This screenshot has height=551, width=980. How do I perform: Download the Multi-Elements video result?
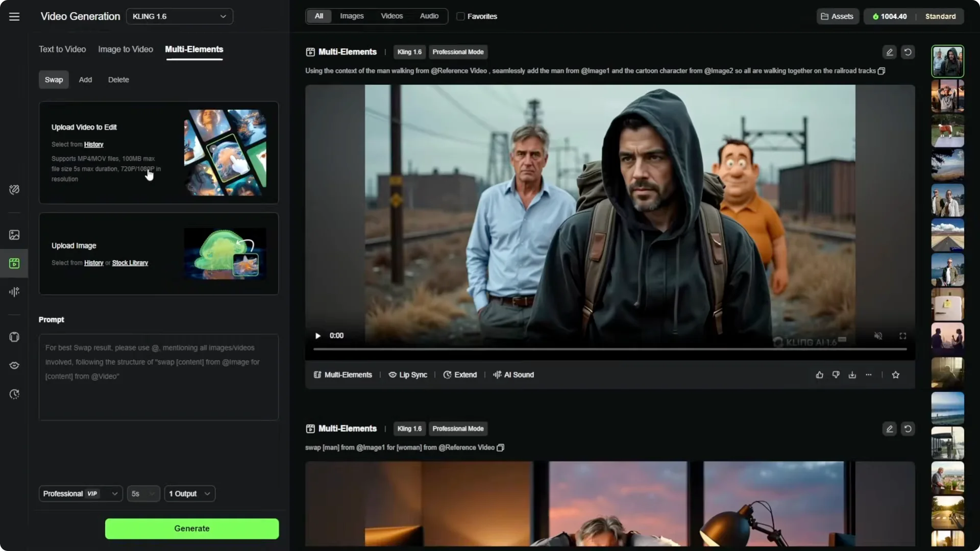[852, 374]
